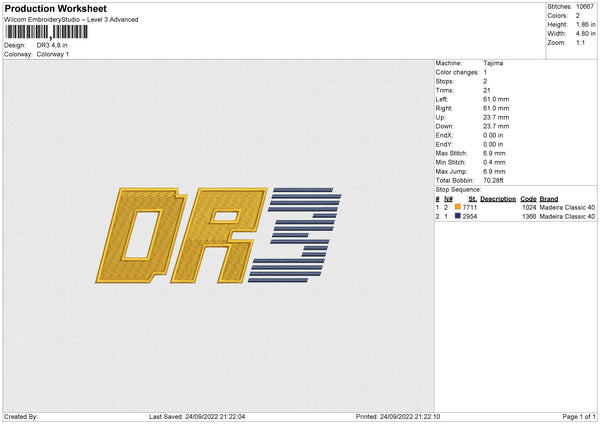Click the 'Page 1 of 1' footer text

coord(579,416)
